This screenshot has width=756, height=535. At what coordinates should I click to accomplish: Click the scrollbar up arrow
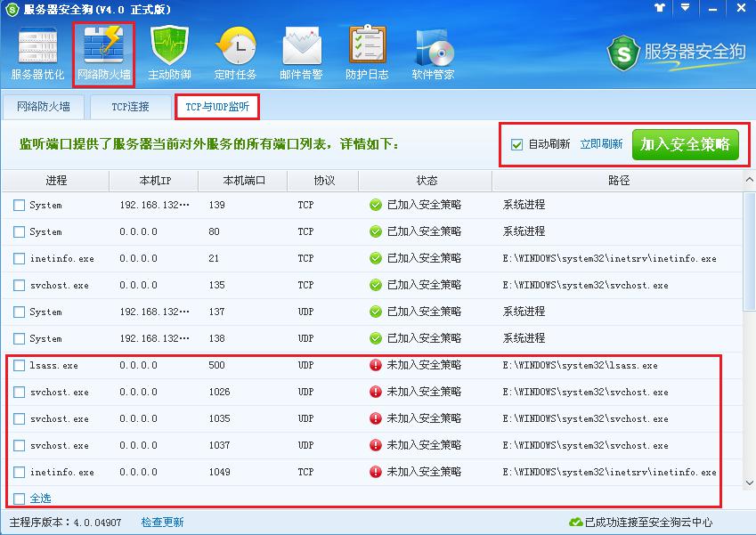click(x=749, y=179)
